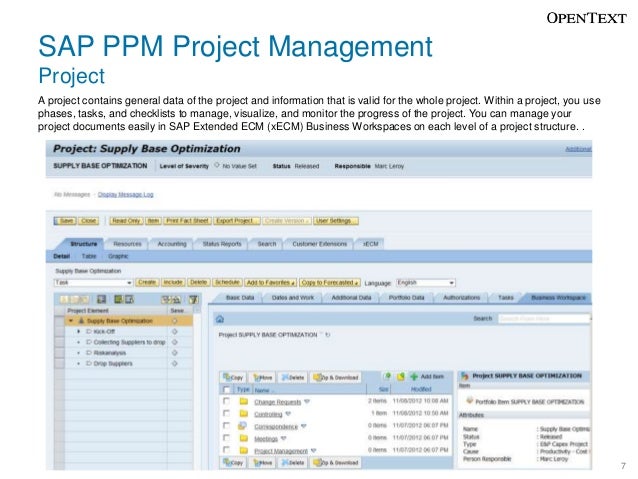Viewport: 638px width, 479px height.
Task: Click the upload arrow icon in file toolbar
Action: pyautogui.click(x=387, y=376)
